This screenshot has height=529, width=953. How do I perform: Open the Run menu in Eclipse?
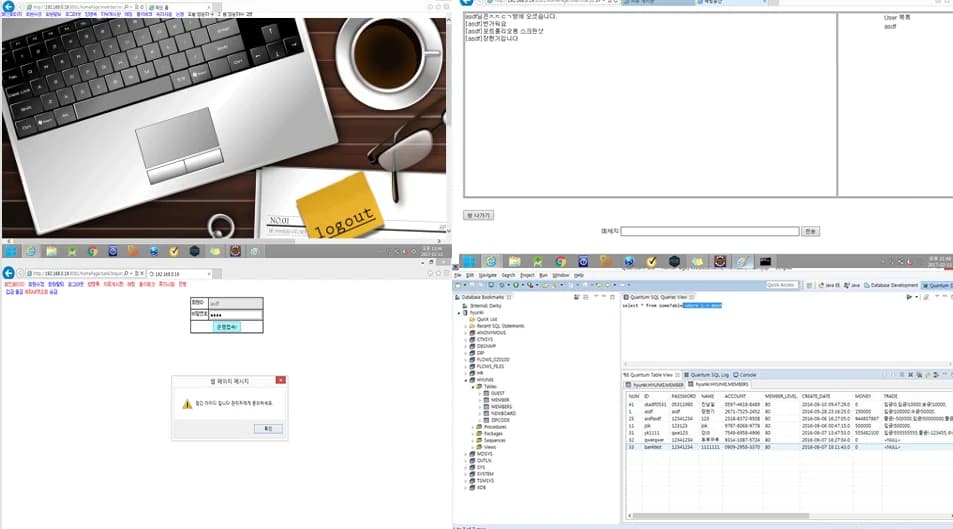coord(543,275)
